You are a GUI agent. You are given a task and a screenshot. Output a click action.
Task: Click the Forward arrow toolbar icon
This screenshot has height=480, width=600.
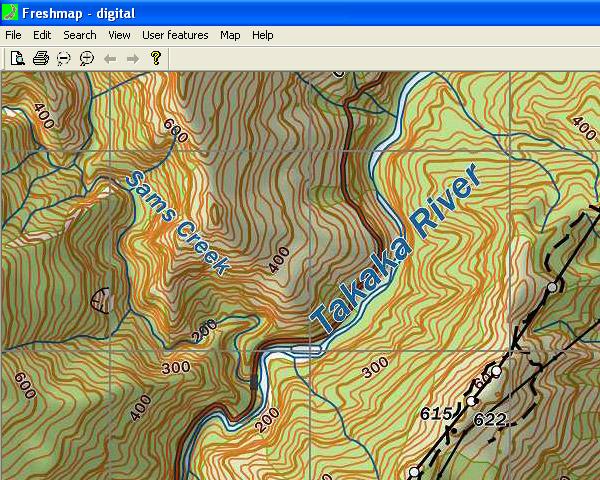pyautogui.click(x=133, y=59)
